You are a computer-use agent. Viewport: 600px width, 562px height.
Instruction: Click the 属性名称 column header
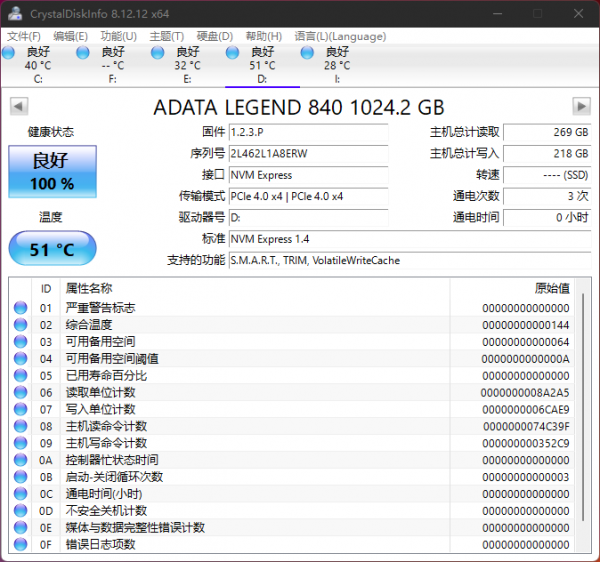[89, 288]
